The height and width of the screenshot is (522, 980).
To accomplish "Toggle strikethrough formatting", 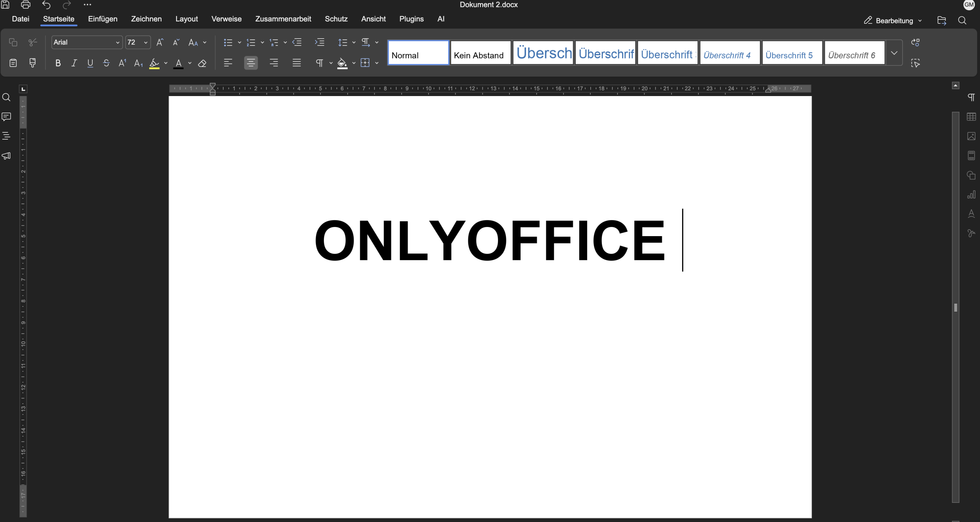I will point(106,63).
